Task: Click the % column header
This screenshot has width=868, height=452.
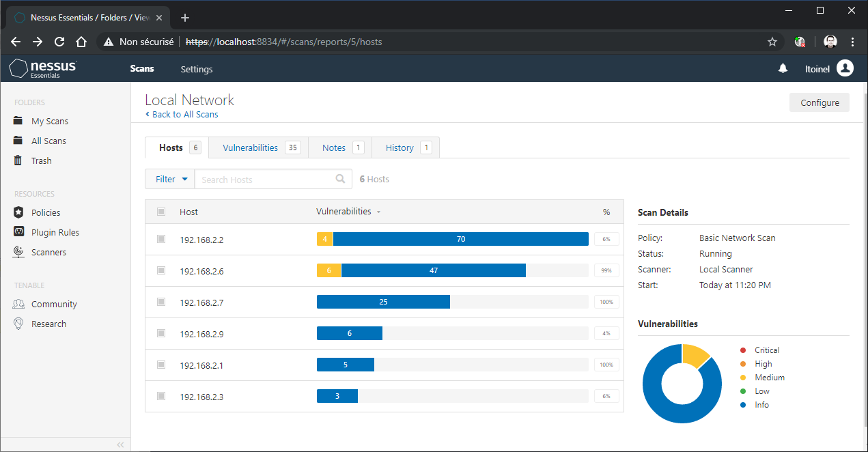Action: pyautogui.click(x=606, y=212)
